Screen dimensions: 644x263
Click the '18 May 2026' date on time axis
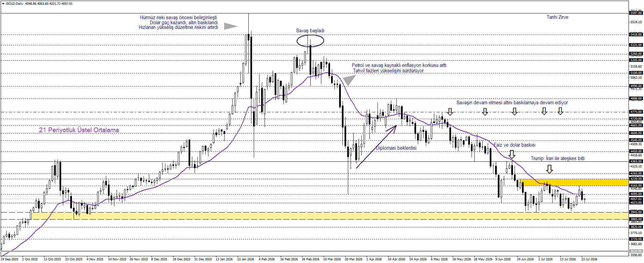(x=461, y=259)
